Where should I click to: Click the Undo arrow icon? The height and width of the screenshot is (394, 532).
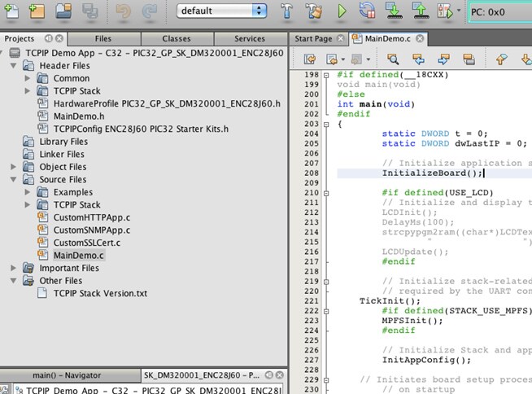coord(123,11)
